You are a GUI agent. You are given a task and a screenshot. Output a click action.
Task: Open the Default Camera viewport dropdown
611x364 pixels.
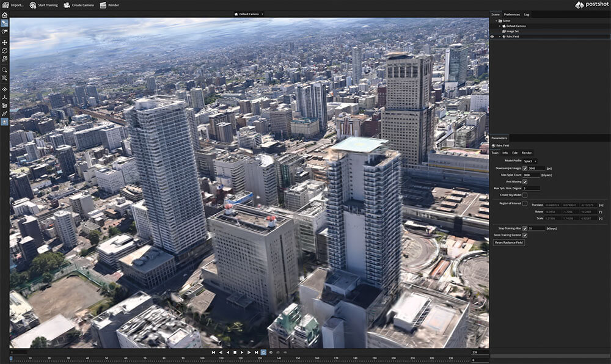pos(249,13)
